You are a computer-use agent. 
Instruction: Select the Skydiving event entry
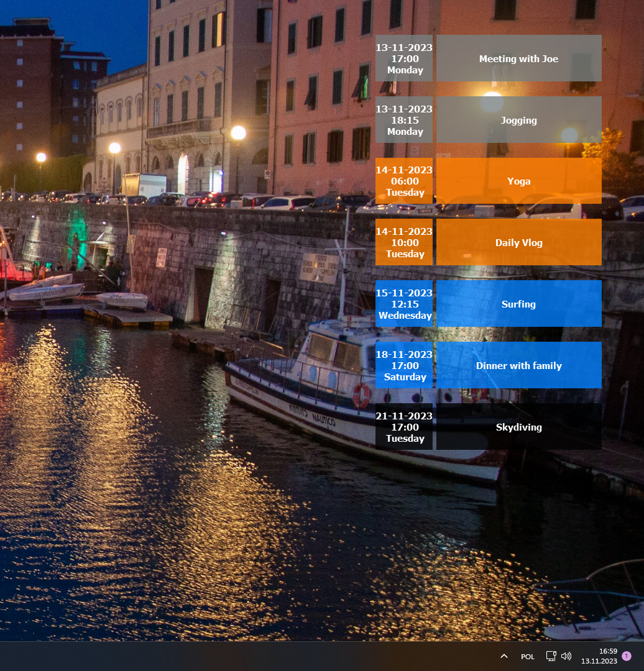click(x=518, y=427)
